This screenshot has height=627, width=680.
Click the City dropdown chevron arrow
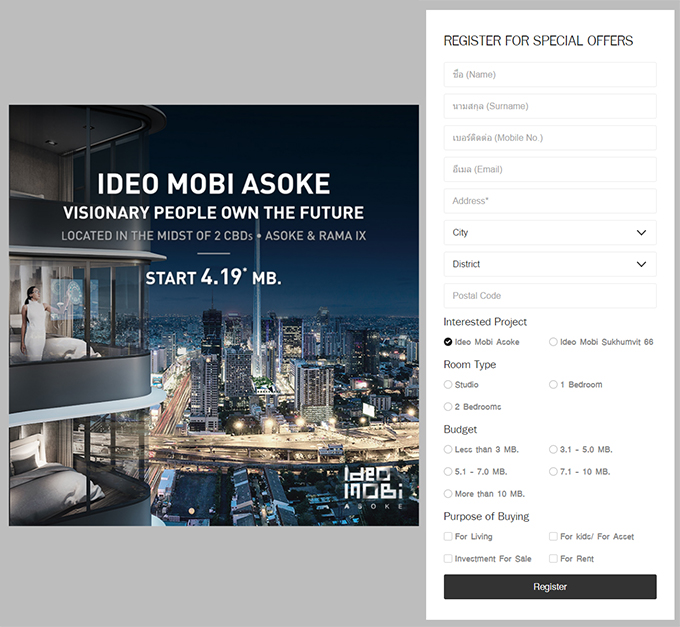click(641, 233)
